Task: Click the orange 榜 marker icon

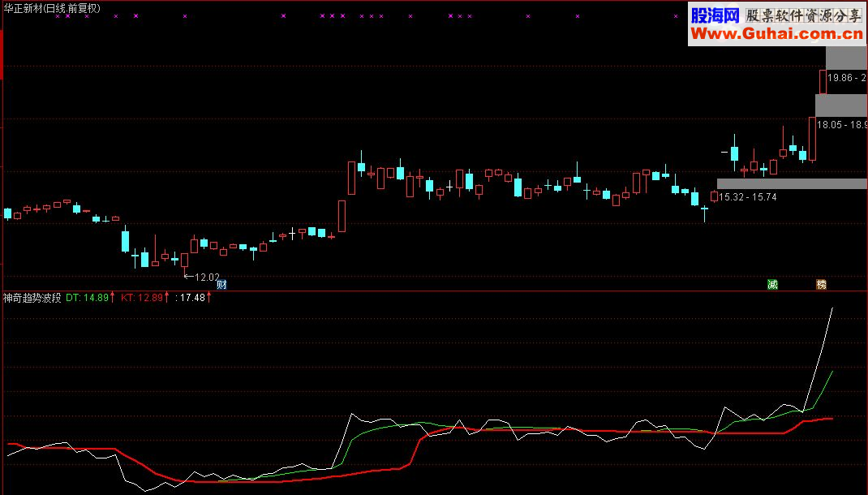Action: point(822,285)
